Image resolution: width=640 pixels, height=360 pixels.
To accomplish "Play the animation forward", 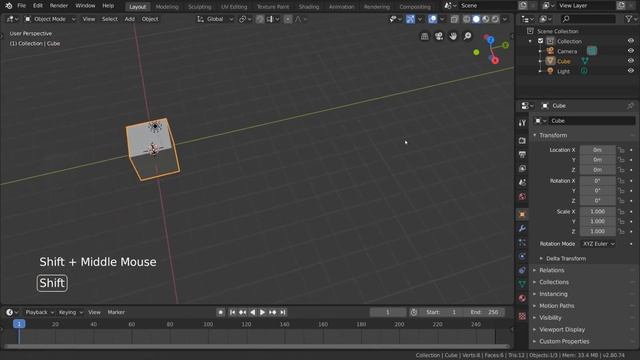I will pos(262,312).
